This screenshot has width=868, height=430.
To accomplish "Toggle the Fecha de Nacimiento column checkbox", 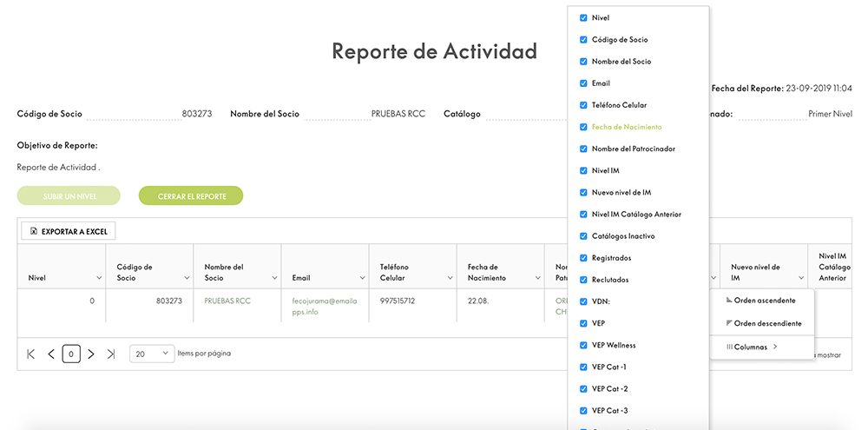I will coord(584,127).
